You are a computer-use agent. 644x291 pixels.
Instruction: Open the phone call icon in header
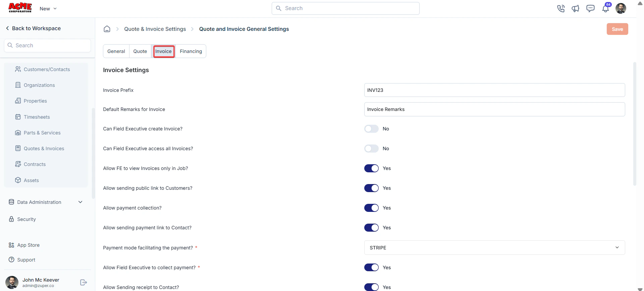pos(561,8)
